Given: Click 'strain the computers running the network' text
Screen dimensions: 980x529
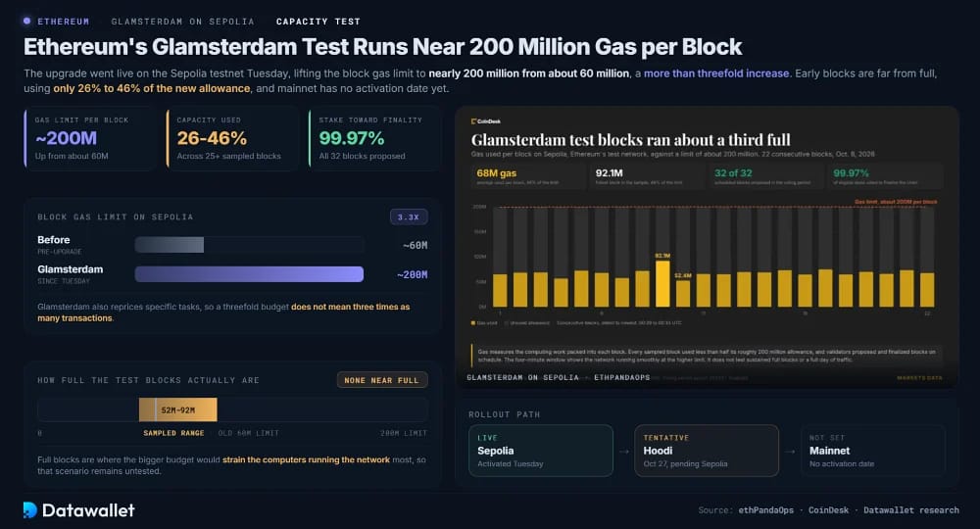Looking at the screenshot, I should click(306, 459).
